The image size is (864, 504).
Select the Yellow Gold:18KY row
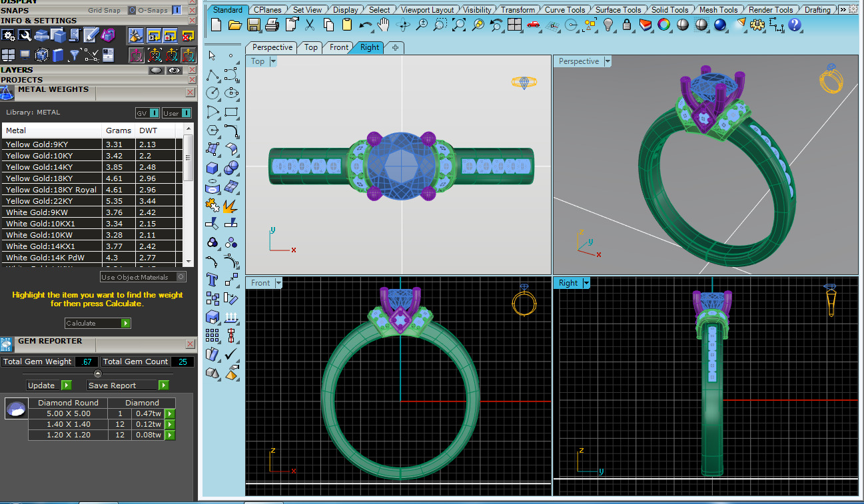click(92, 178)
